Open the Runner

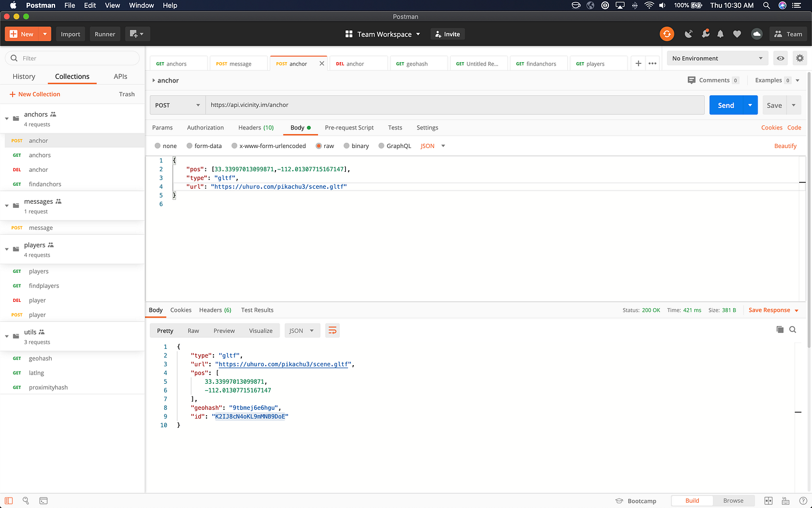click(x=105, y=34)
